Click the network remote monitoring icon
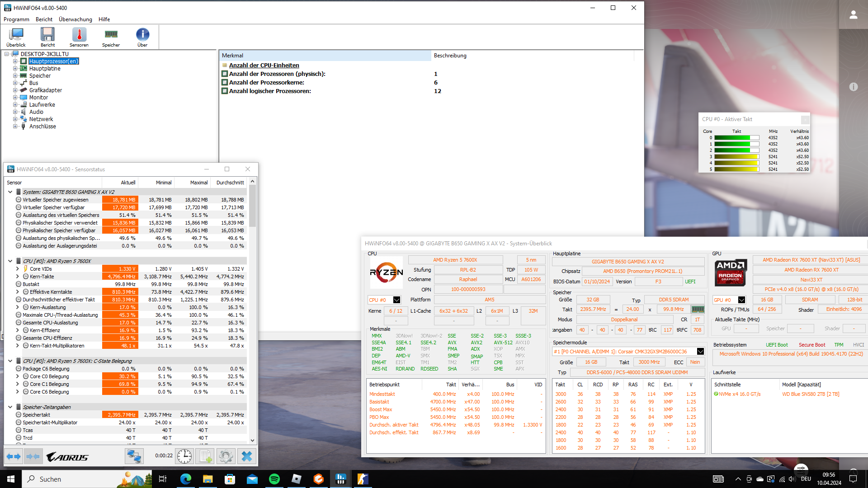868x488 pixels. [x=134, y=456]
